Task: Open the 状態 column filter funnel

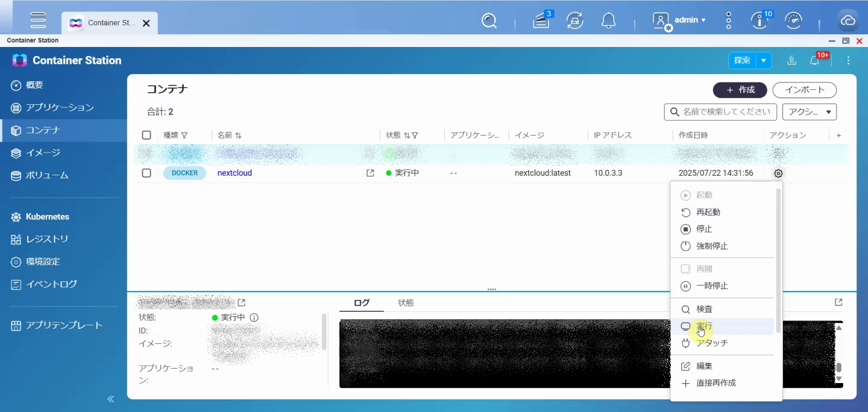Action: tap(415, 136)
